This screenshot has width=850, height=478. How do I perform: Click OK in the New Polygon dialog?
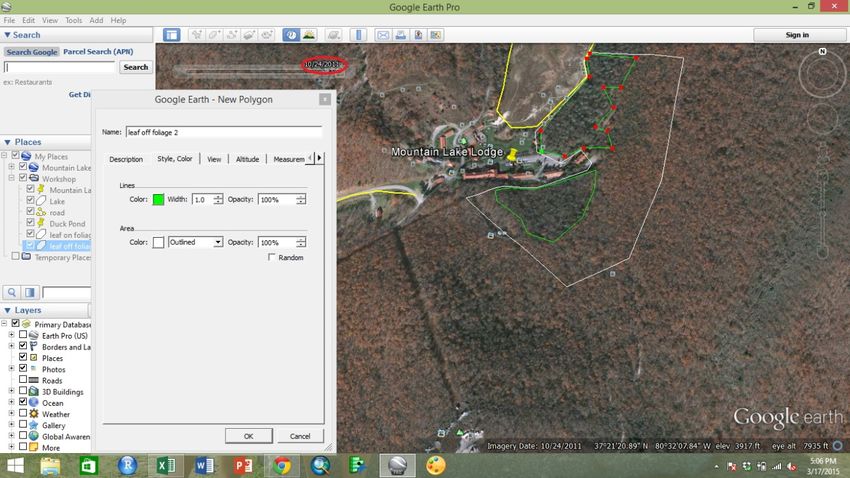pos(248,436)
